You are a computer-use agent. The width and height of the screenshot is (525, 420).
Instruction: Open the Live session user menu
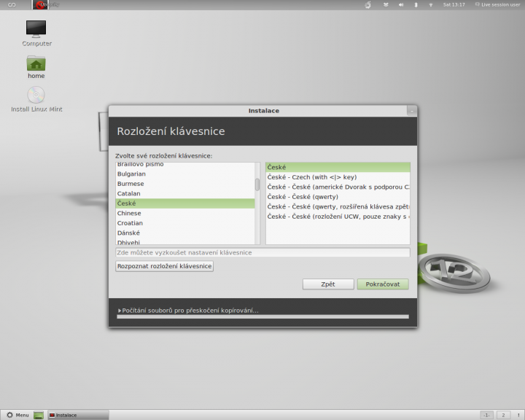coord(497,4)
